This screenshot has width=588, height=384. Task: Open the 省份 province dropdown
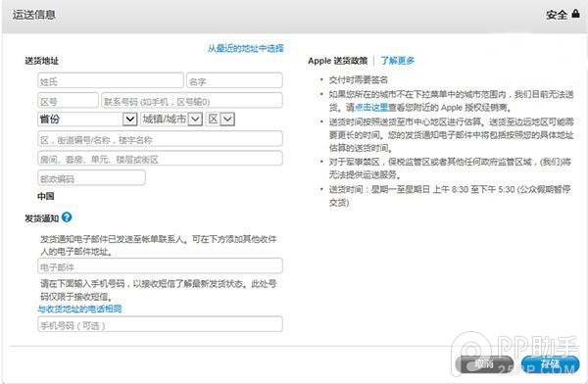[x=87, y=120]
